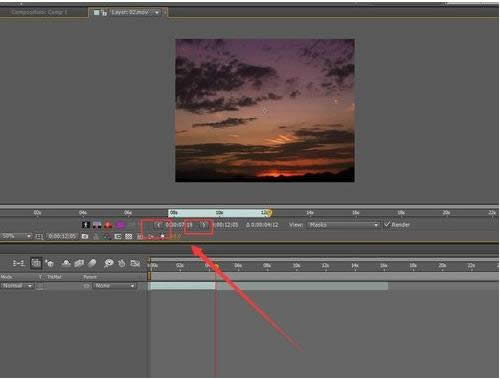Click the timeline work area start handle
Screen dimensions: 500x379
[x=149, y=276]
